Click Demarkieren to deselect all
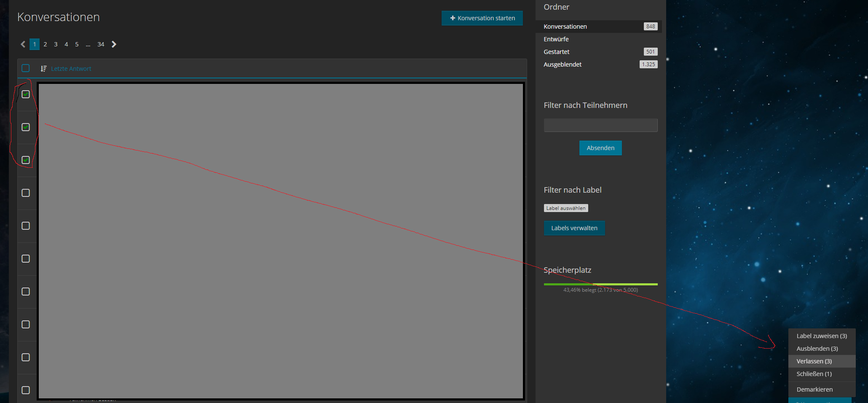Viewport: 868px width, 403px height. tap(814, 390)
